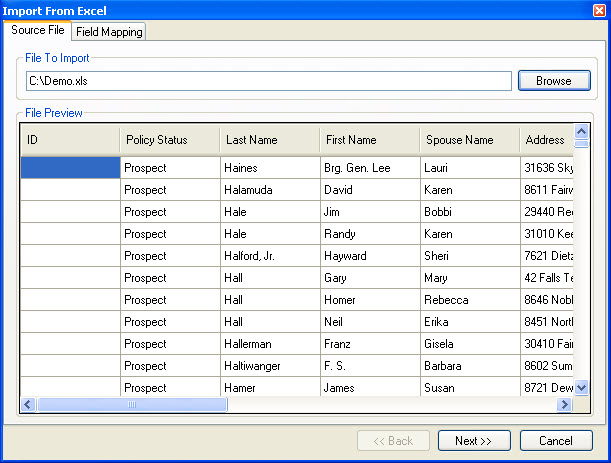This screenshot has width=611, height=463.
Task: Click the vertical scrollbar up arrow
Action: point(581,132)
